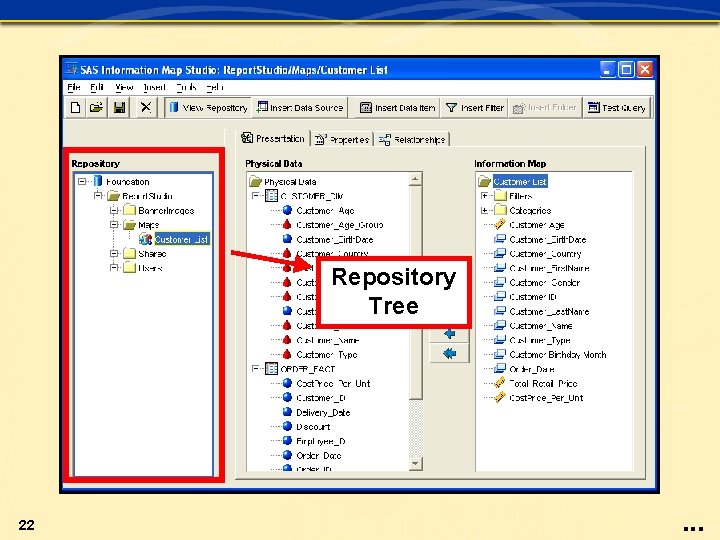The height and width of the screenshot is (540, 720).
Task: Click the Physical Data root folder icon
Action: point(255,181)
